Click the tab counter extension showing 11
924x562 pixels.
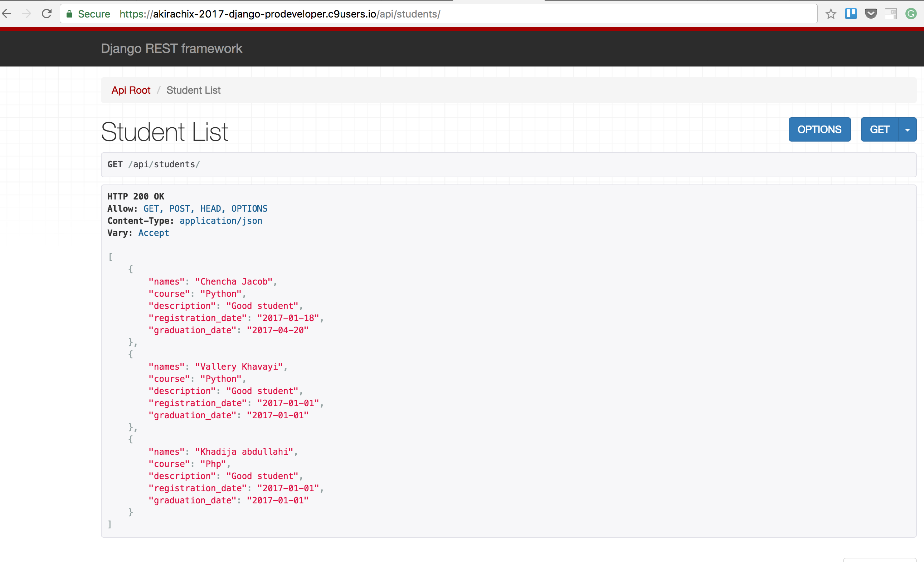point(891,14)
